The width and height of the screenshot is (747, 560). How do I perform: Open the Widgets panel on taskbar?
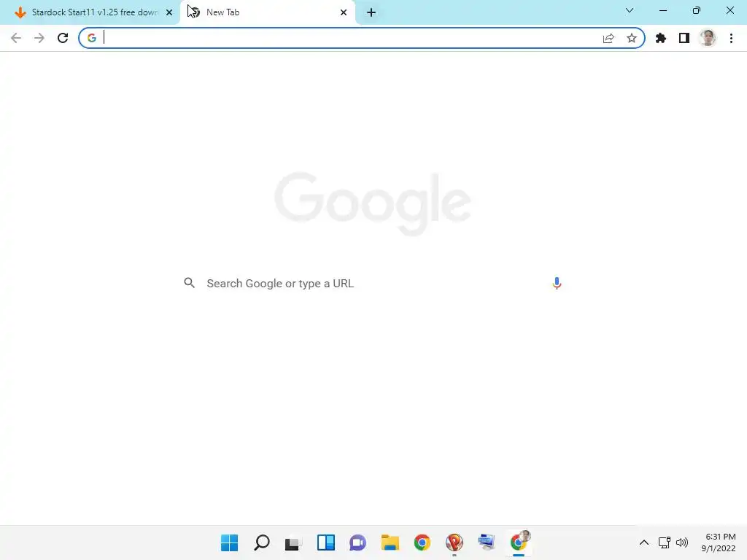(326, 542)
